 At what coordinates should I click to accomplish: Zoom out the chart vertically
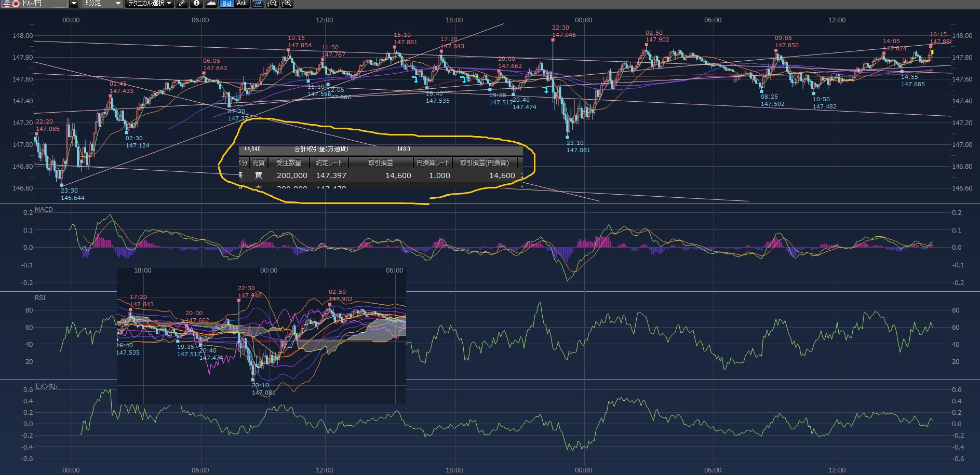pyautogui.click(x=272, y=3)
